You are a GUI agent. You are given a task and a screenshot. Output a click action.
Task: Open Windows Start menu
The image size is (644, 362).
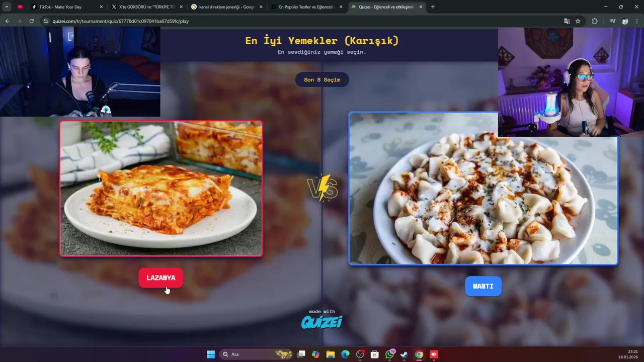pos(211,354)
